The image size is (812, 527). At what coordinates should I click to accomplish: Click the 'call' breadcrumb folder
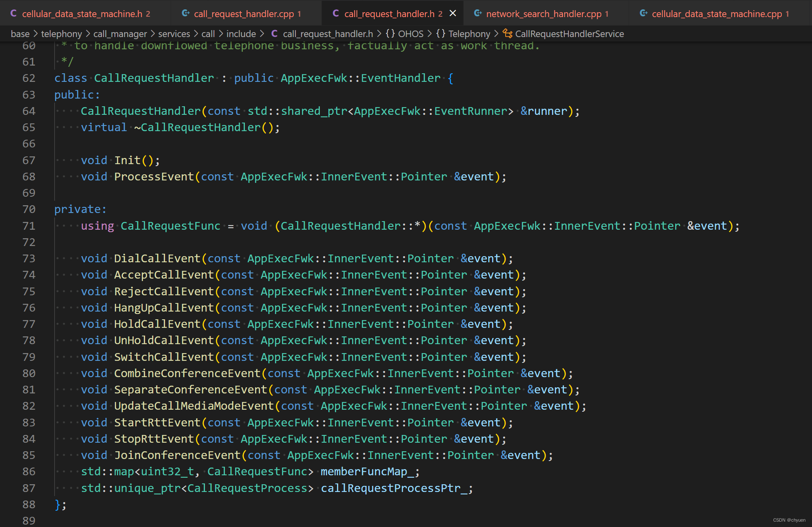(208, 34)
